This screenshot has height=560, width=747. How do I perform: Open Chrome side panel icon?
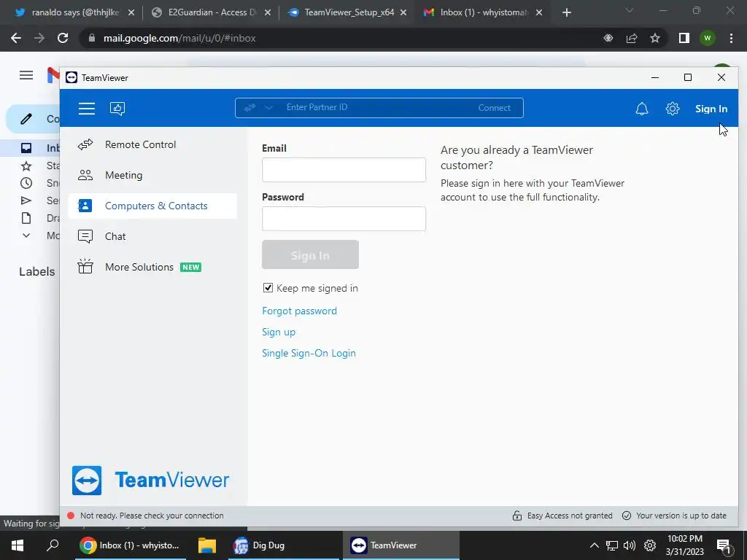[x=684, y=38]
